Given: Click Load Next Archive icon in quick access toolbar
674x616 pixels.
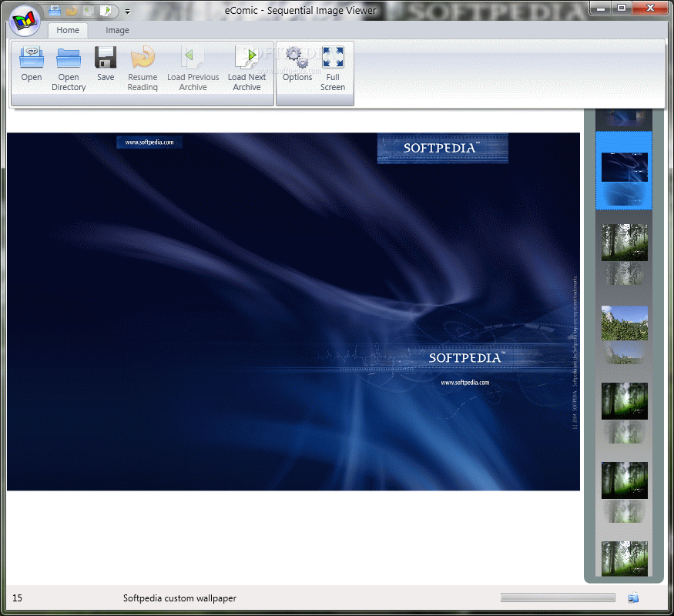Looking at the screenshot, I should coord(106,10).
